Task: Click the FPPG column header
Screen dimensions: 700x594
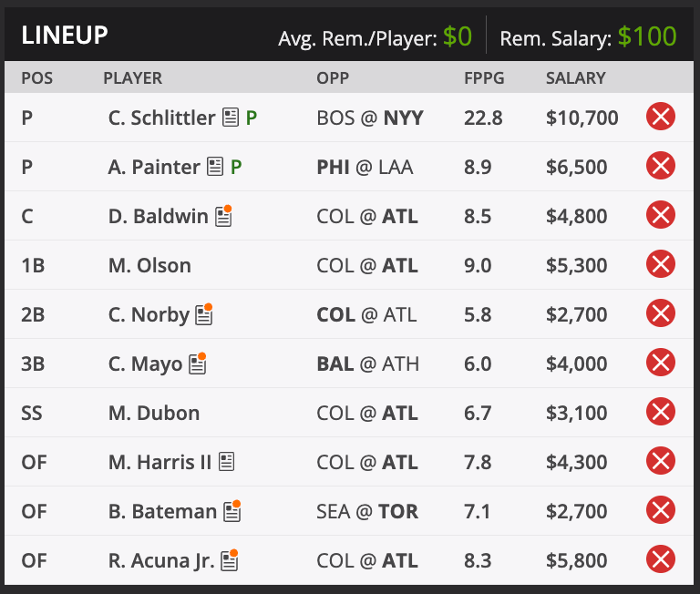Action: 484,78
